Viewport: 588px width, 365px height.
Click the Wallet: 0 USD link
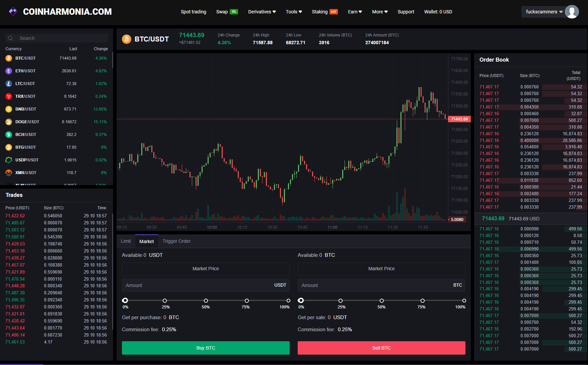tap(438, 12)
